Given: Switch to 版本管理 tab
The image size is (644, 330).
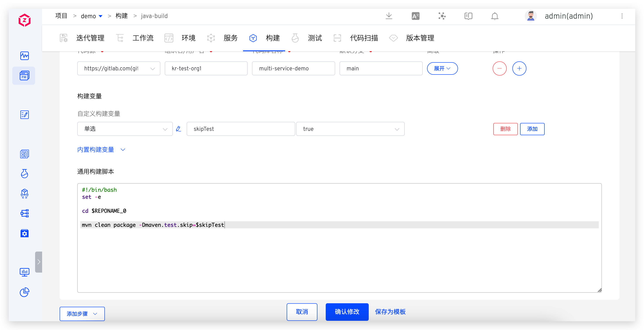Looking at the screenshot, I should tap(412, 38).
